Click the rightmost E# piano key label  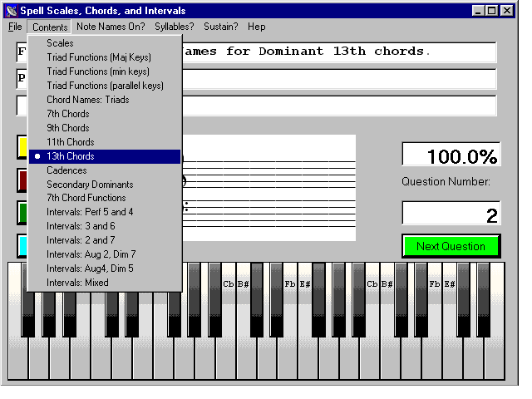tap(450, 284)
